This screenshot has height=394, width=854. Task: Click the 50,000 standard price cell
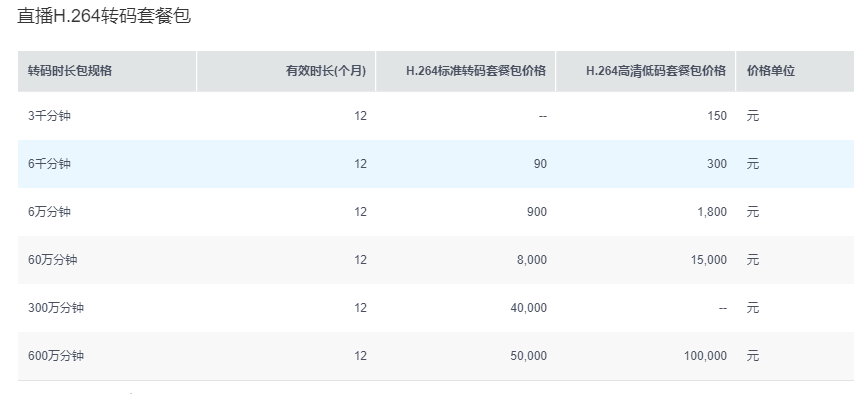528,355
